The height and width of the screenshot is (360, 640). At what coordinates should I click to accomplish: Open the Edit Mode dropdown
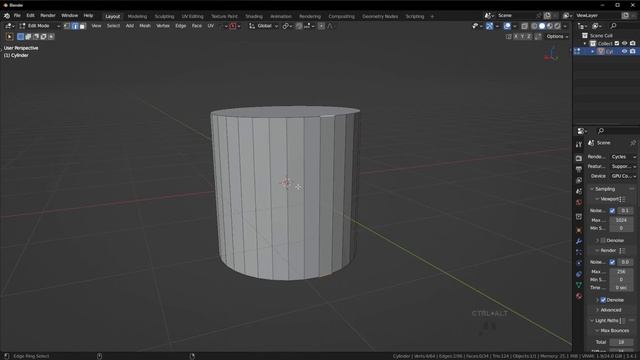[x=39, y=26]
